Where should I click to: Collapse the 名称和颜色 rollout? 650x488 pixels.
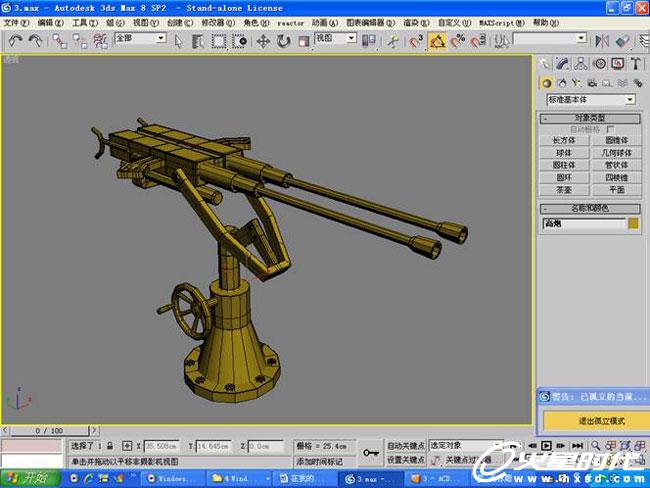pyautogui.click(x=590, y=208)
